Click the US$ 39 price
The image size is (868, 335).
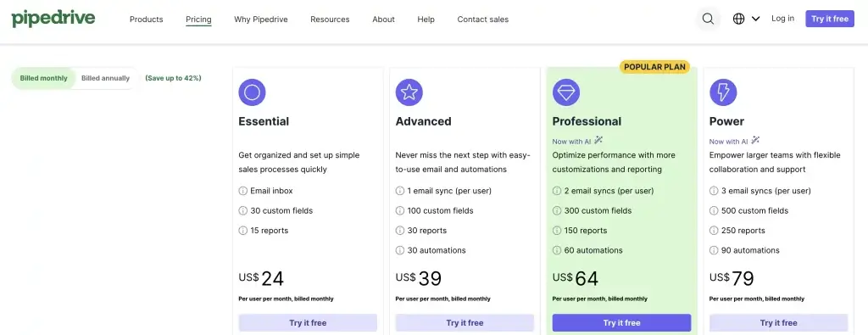click(419, 278)
